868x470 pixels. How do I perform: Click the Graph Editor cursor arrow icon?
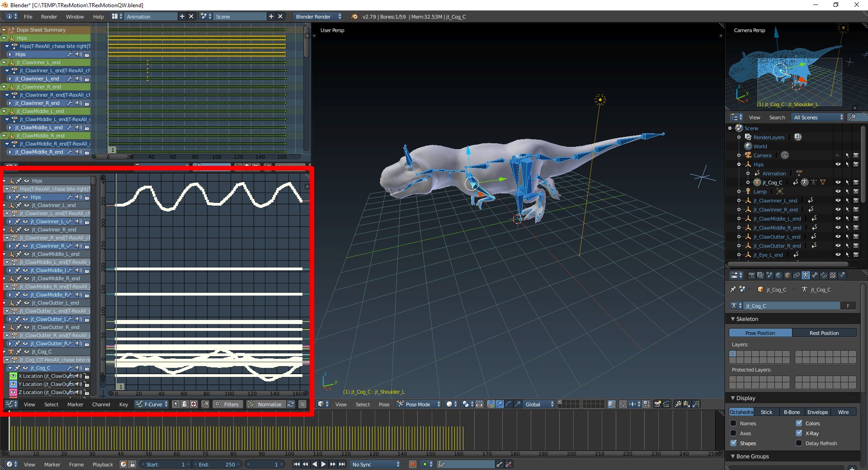(x=176, y=404)
